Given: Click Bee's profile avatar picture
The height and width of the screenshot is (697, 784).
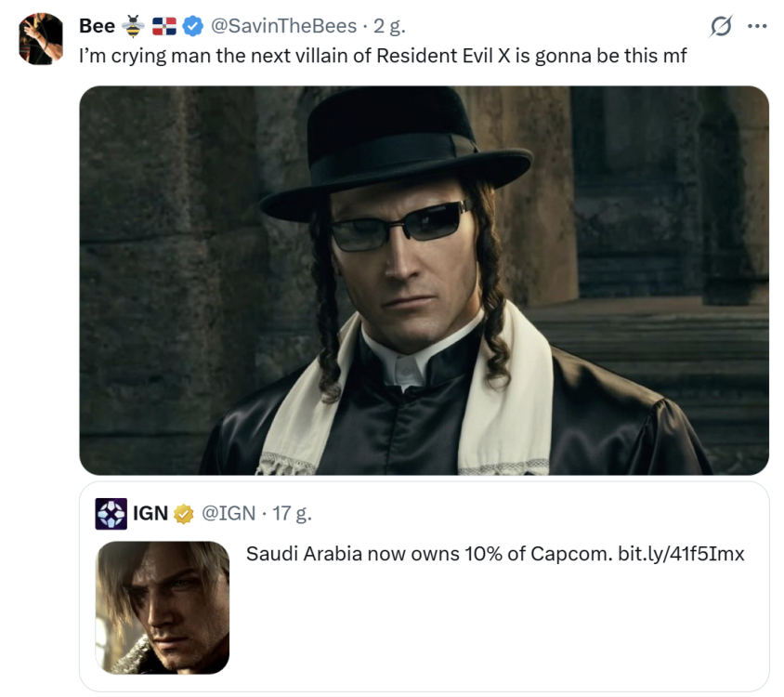Looking at the screenshot, I should [x=41, y=39].
